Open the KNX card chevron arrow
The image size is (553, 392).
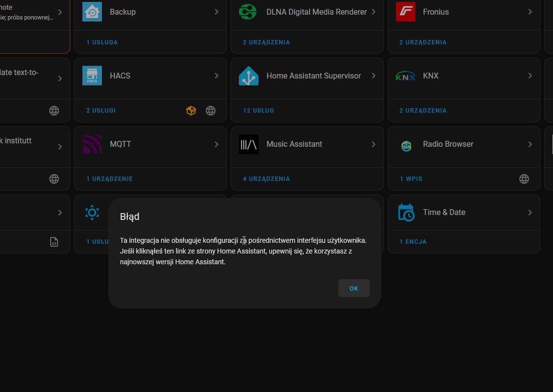pos(530,76)
